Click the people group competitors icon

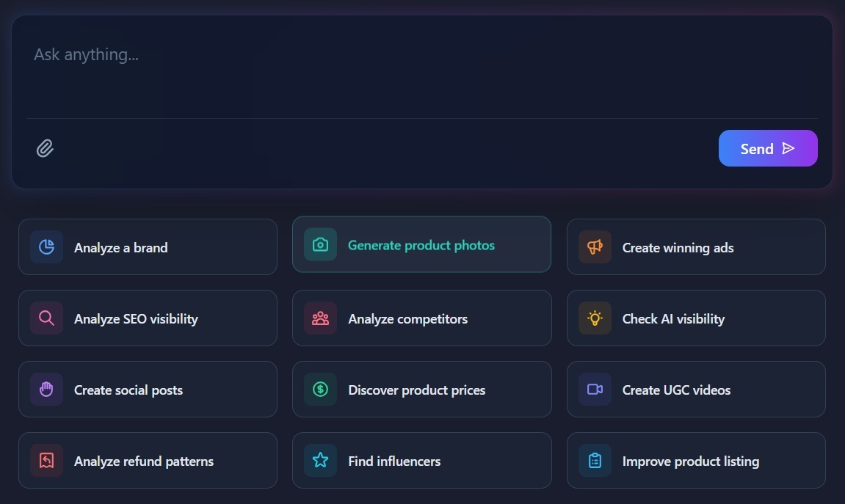(x=320, y=318)
